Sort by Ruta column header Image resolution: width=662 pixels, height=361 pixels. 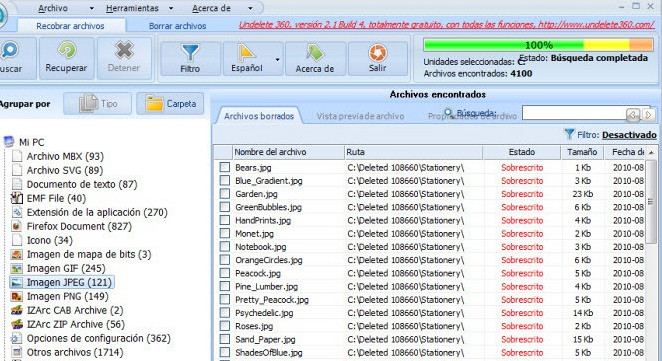click(x=413, y=152)
